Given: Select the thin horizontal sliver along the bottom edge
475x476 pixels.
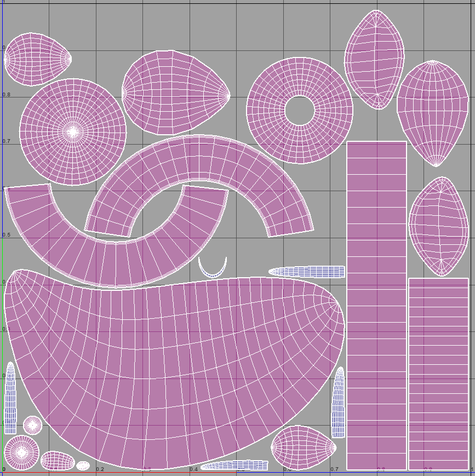Looking at the screenshot, I should [236, 466].
